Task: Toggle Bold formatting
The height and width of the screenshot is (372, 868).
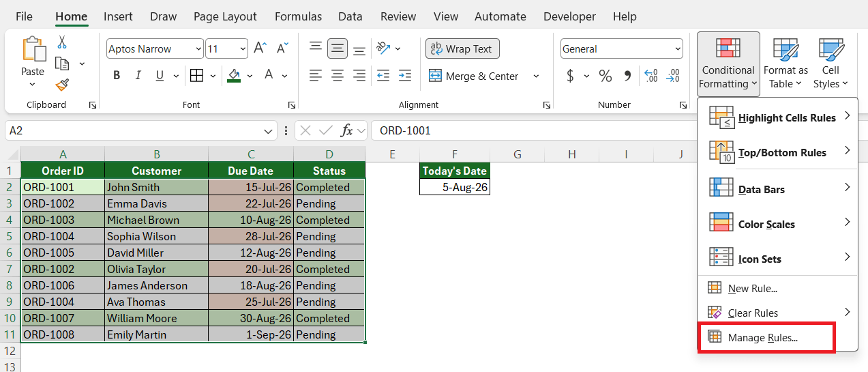Action: [117, 76]
